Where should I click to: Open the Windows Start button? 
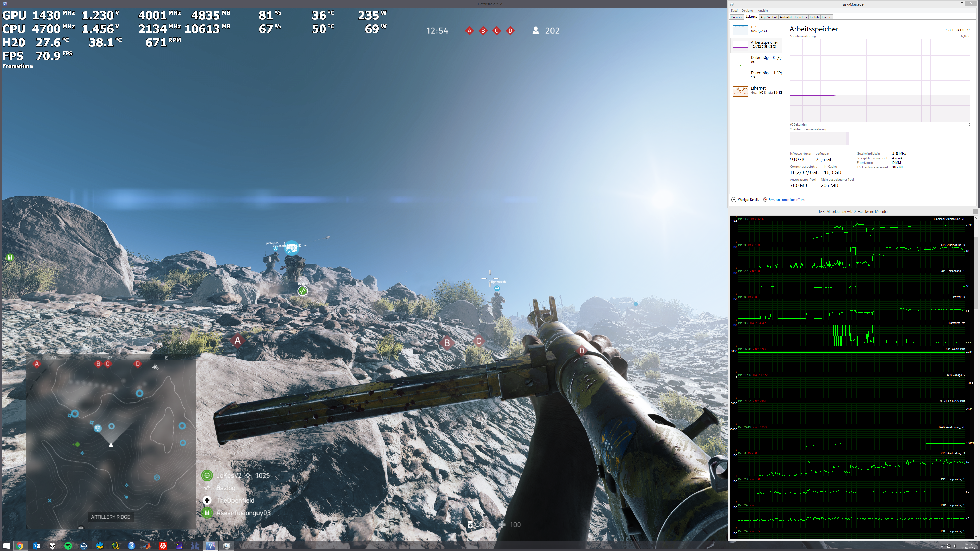tap(6, 546)
